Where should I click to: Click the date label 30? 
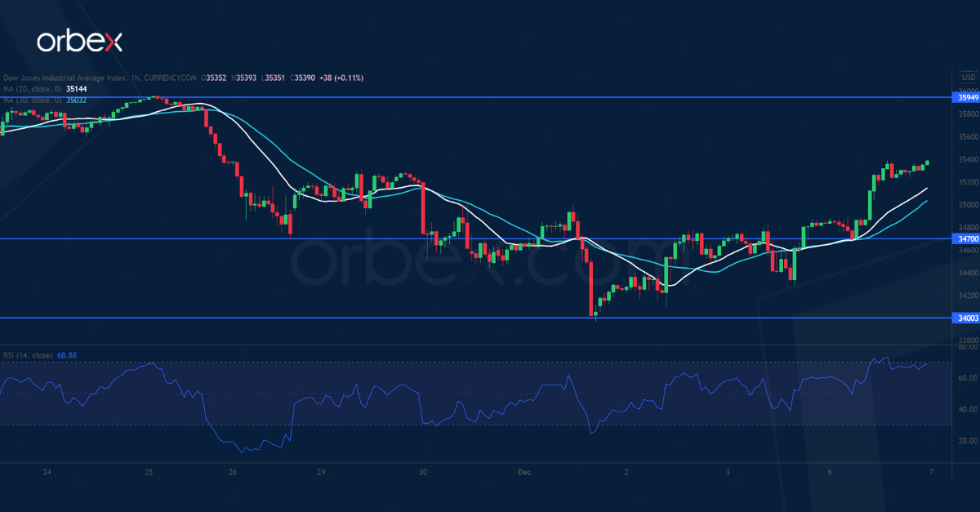pos(422,473)
